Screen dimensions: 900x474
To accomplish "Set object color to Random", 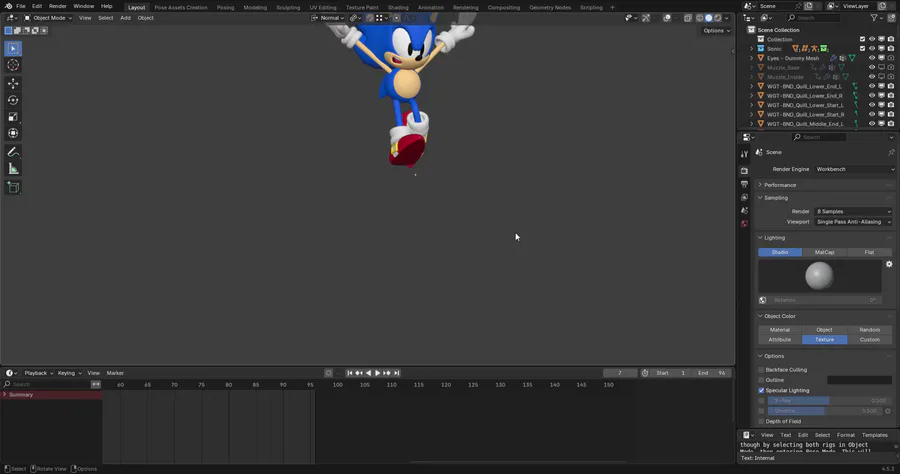I will [870, 330].
